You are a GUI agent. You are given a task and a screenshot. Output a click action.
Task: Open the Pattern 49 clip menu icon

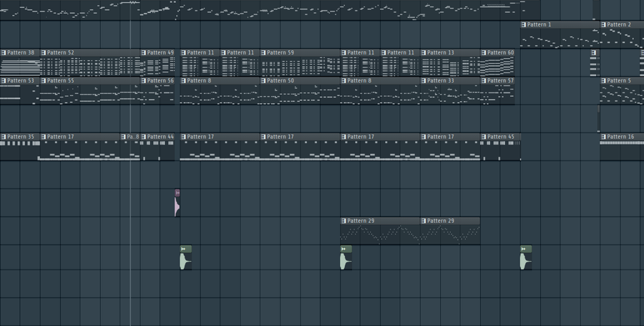pyautogui.click(x=144, y=52)
